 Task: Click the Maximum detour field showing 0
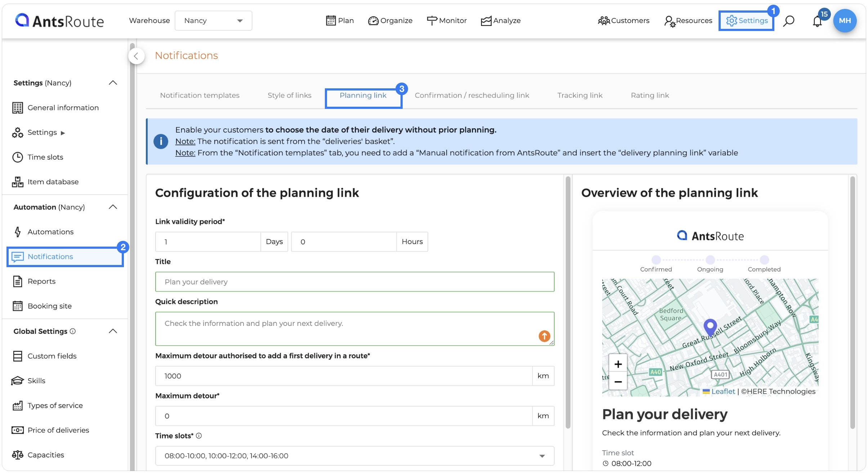pos(344,416)
